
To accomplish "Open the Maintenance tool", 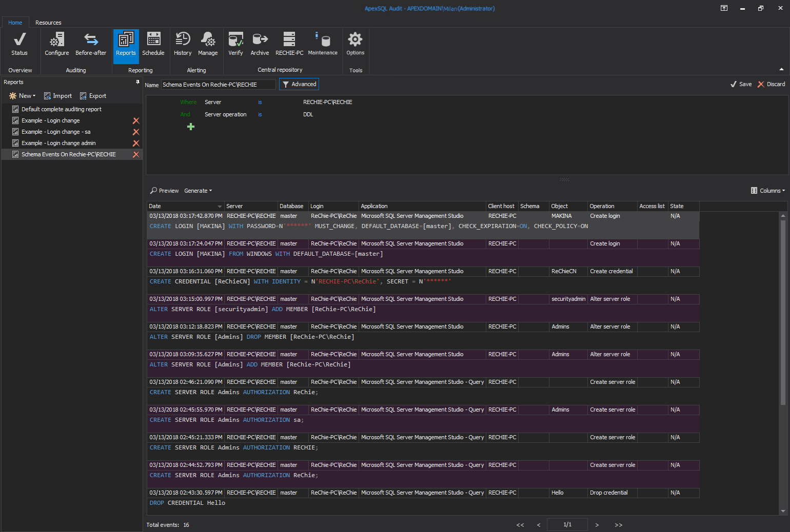I will click(322, 45).
